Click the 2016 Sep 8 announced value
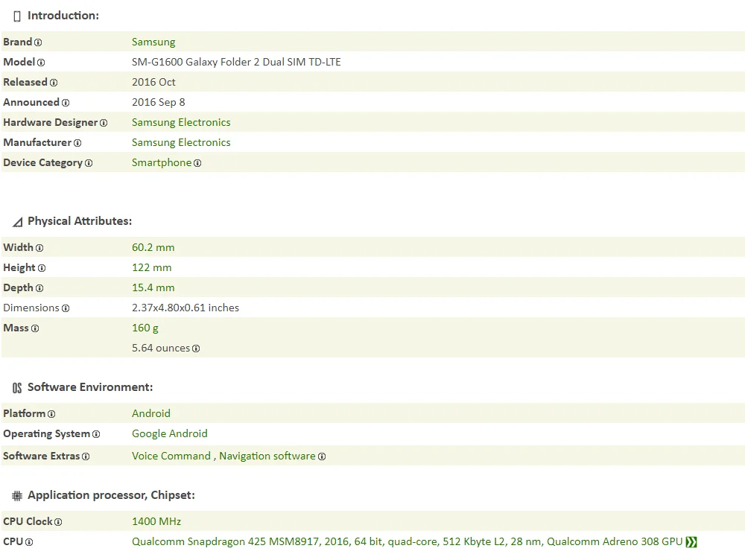 [158, 102]
